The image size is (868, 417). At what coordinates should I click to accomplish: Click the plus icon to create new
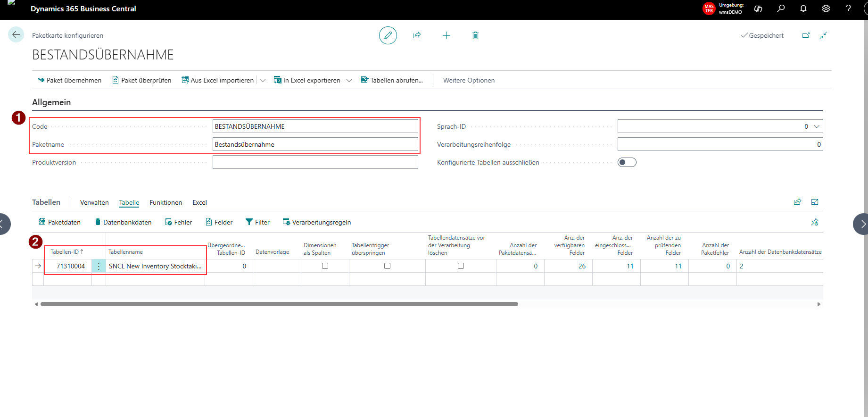[446, 35]
